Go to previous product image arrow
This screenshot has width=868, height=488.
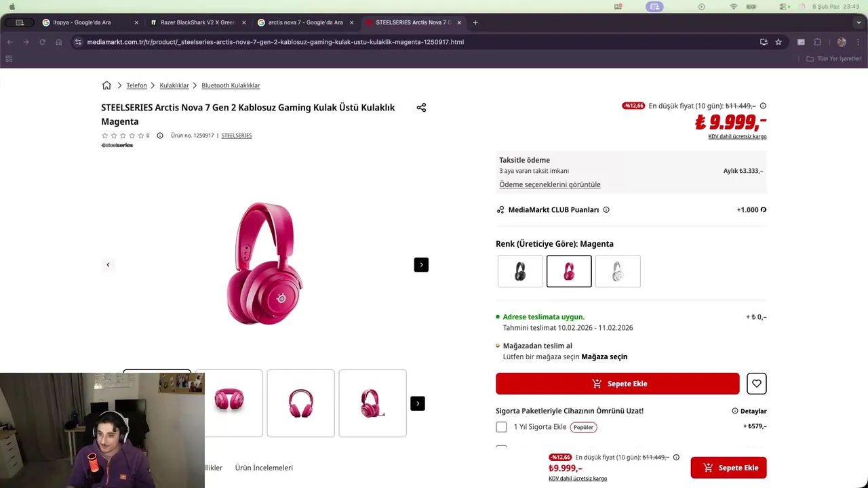pos(108,265)
